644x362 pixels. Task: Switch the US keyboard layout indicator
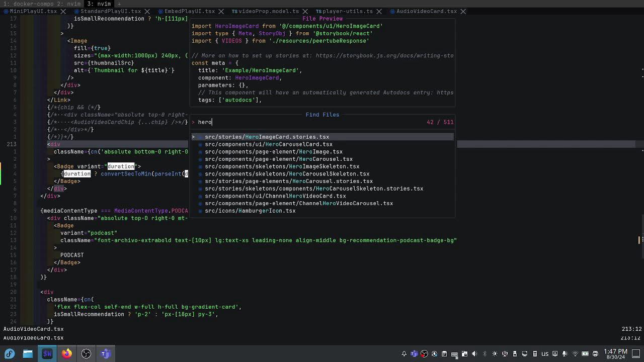pyautogui.click(x=545, y=354)
